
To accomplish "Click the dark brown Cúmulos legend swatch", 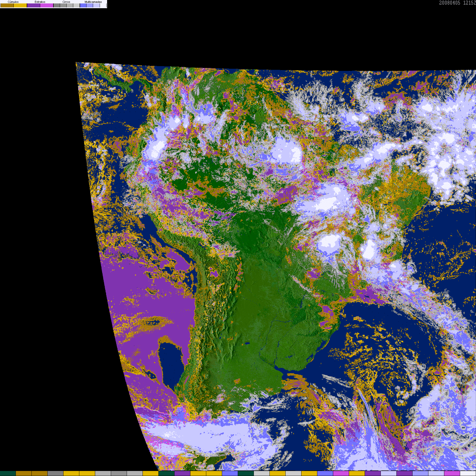I will pos(7,5).
